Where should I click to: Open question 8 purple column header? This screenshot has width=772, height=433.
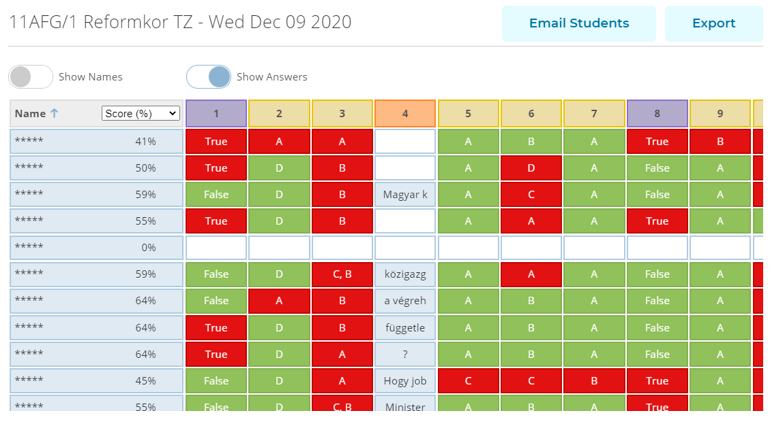tap(657, 114)
